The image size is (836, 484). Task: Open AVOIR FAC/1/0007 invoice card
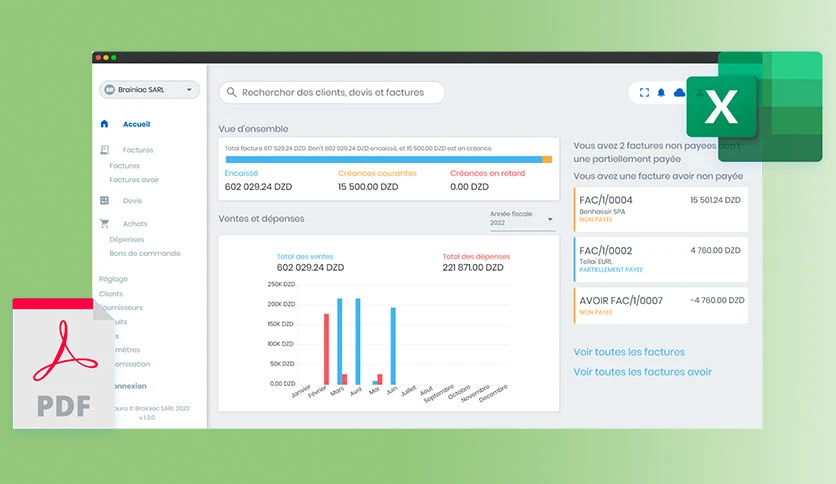pos(661,305)
